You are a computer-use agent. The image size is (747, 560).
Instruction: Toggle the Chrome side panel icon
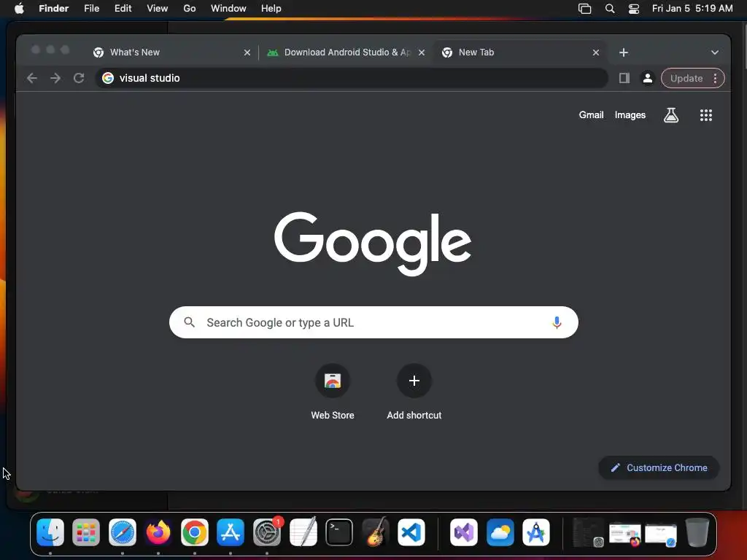(x=624, y=78)
